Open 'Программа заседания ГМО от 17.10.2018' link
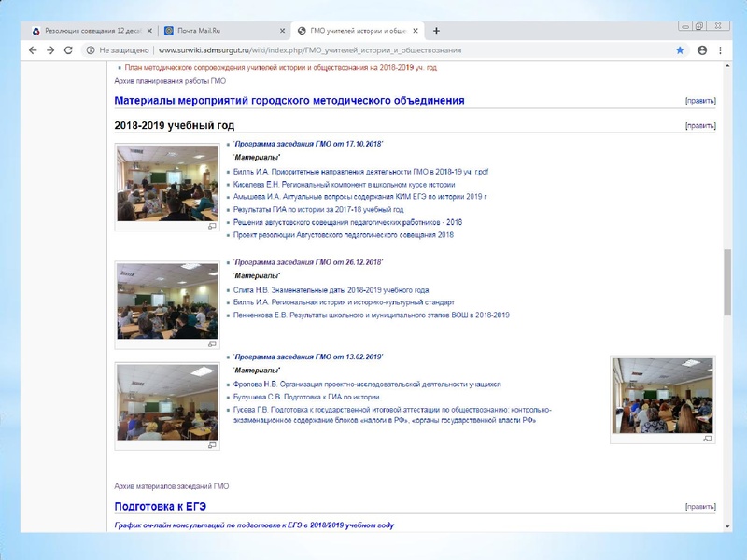 (308, 144)
